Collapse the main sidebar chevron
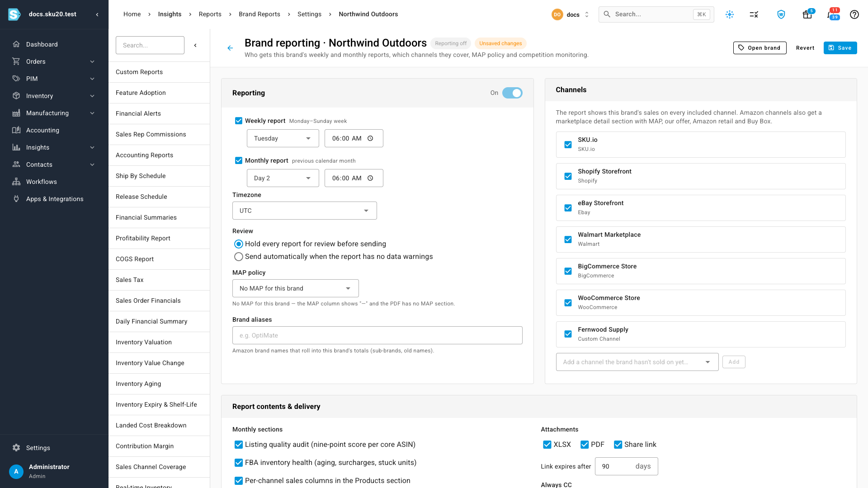 (97, 14)
